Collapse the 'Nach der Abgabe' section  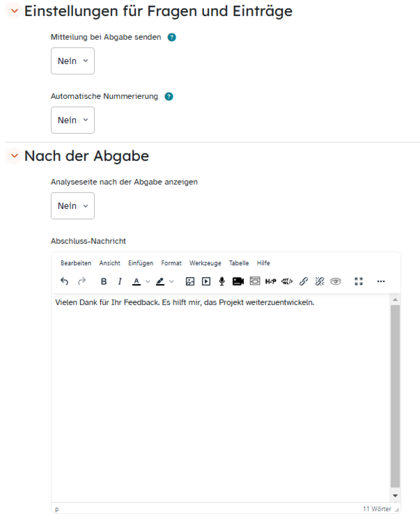pyautogui.click(x=14, y=156)
